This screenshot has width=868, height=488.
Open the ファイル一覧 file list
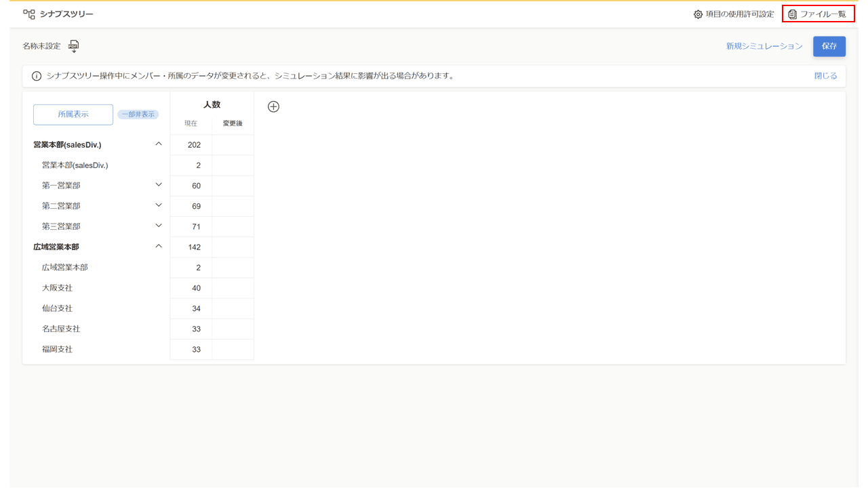pyautogui.click(x=818, y=14)
